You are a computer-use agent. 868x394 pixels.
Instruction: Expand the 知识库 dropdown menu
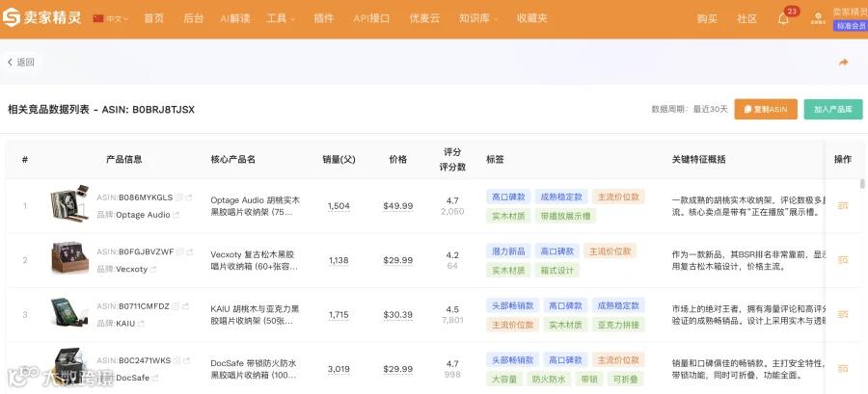(478, 18)
